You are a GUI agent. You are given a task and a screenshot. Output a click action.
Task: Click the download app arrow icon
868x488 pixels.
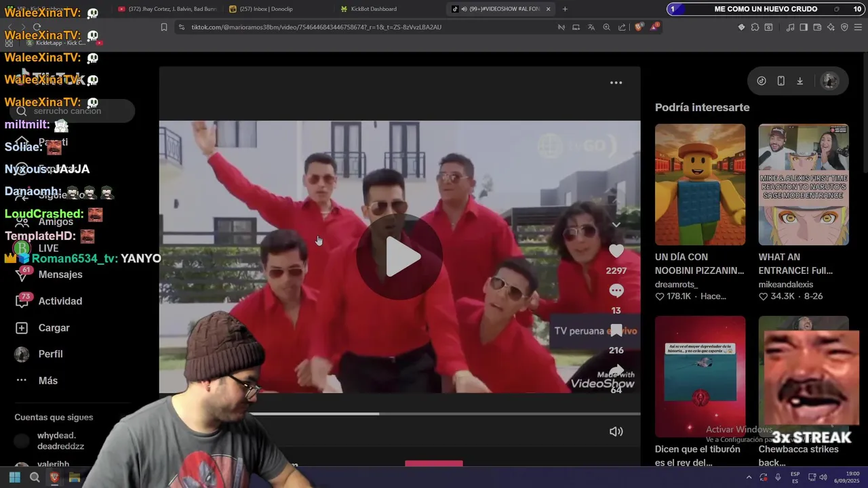(800, 81)
